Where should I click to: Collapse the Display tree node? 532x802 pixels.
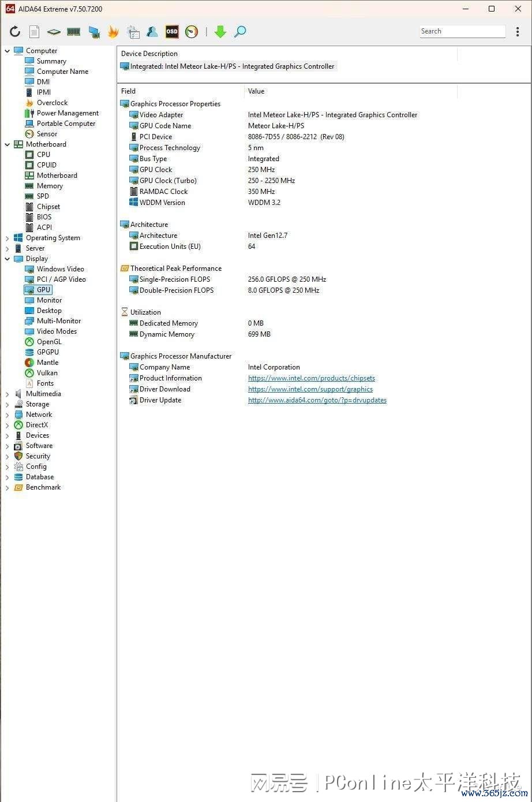[8, 259]
